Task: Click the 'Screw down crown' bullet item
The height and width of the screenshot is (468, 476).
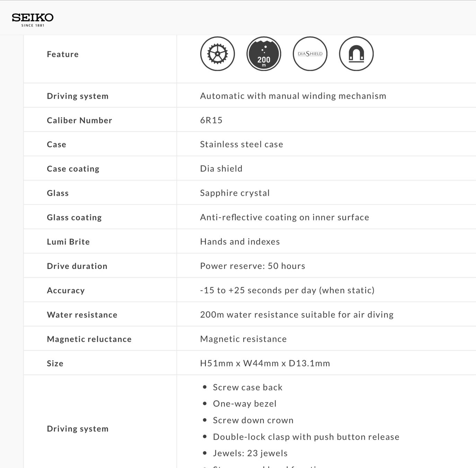Action: click(x=253, y=421)
